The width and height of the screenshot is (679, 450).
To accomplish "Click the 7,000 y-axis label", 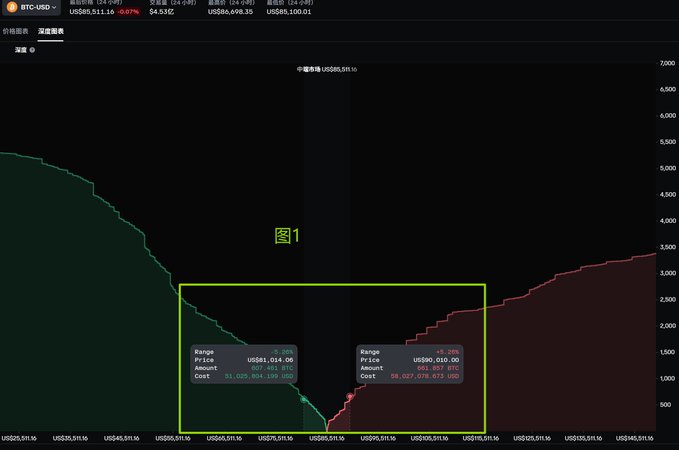I will [667, 63].
